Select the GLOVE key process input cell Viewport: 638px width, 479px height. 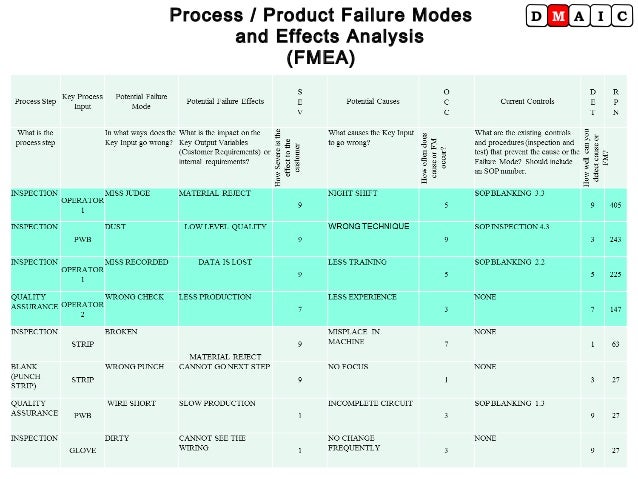click(x=83, y=450)
